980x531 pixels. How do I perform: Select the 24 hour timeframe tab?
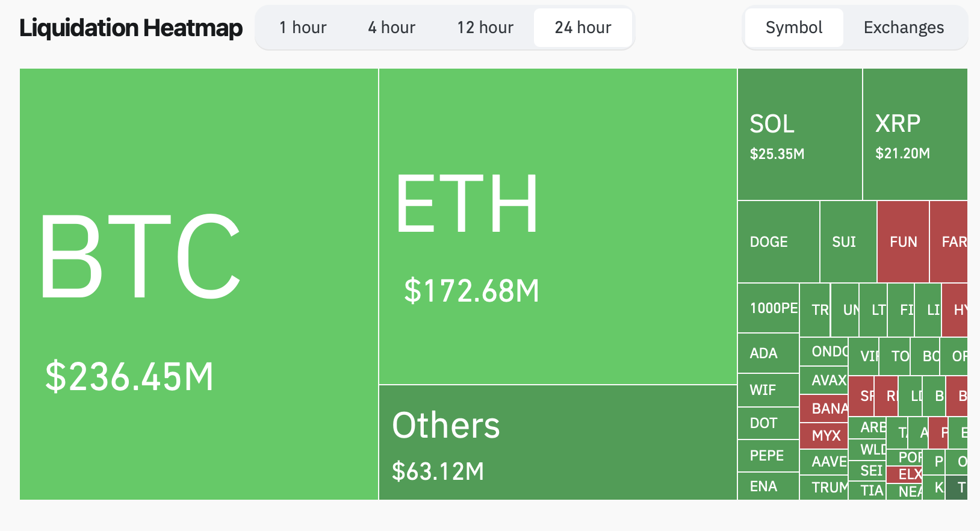tap(583, 28)
